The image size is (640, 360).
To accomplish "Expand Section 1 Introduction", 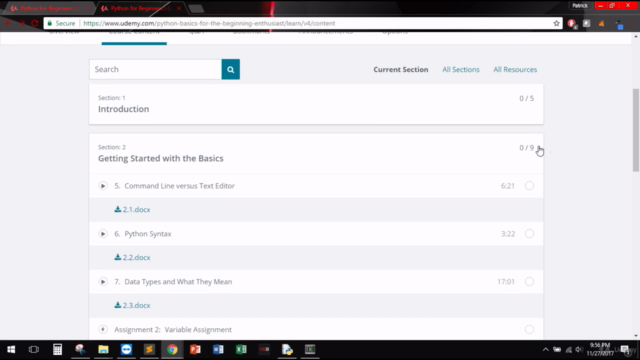I will point(316,104).
